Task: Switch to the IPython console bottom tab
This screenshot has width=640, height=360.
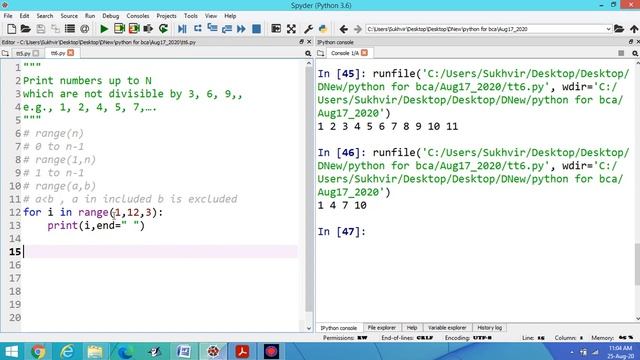Action: (x=338, y=328)
